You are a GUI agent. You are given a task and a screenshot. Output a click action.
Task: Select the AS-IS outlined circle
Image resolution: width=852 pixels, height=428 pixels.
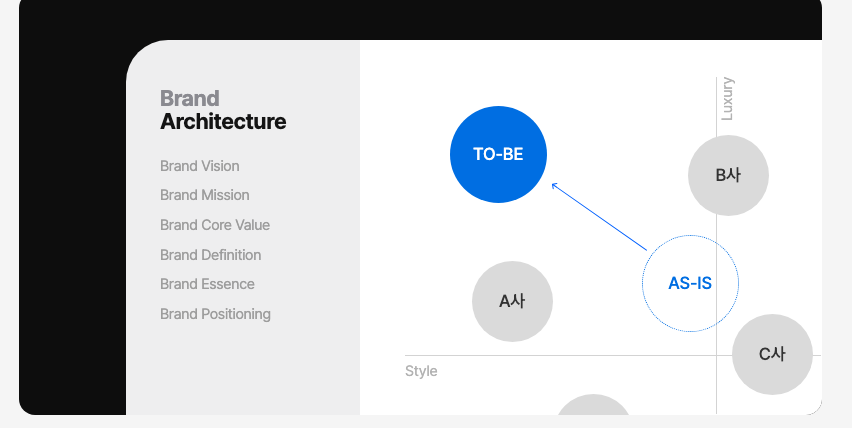pyautogui.click(x=690, y=283)
